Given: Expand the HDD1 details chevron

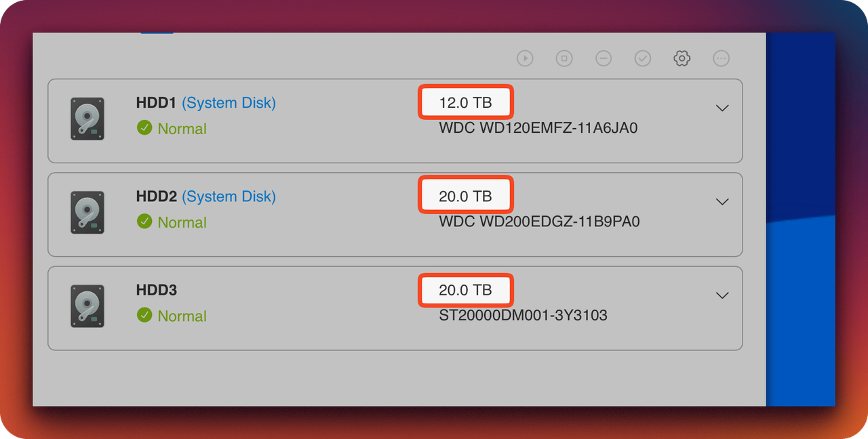Looking at the screenshot, I should (x=723, y=108).
